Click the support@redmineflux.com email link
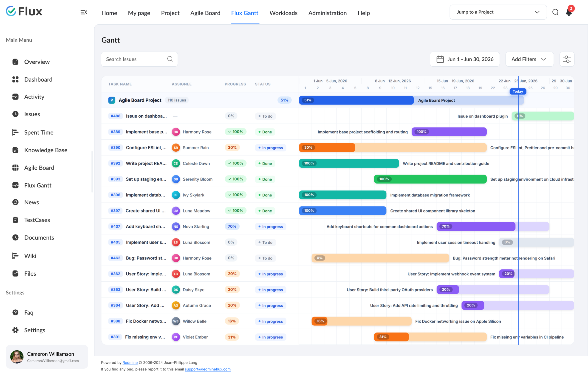Viewport: 588px width, 376px height. [208, 369]
